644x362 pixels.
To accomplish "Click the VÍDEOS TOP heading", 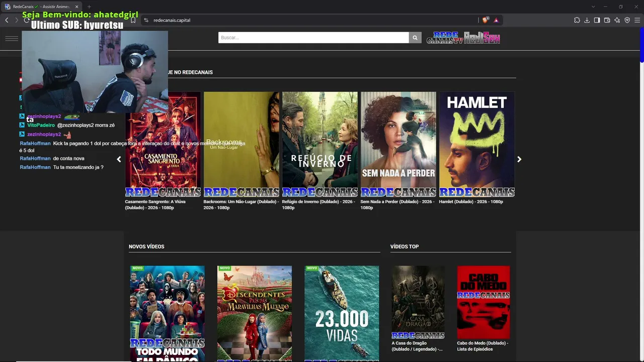I will [x=405, y=246].
